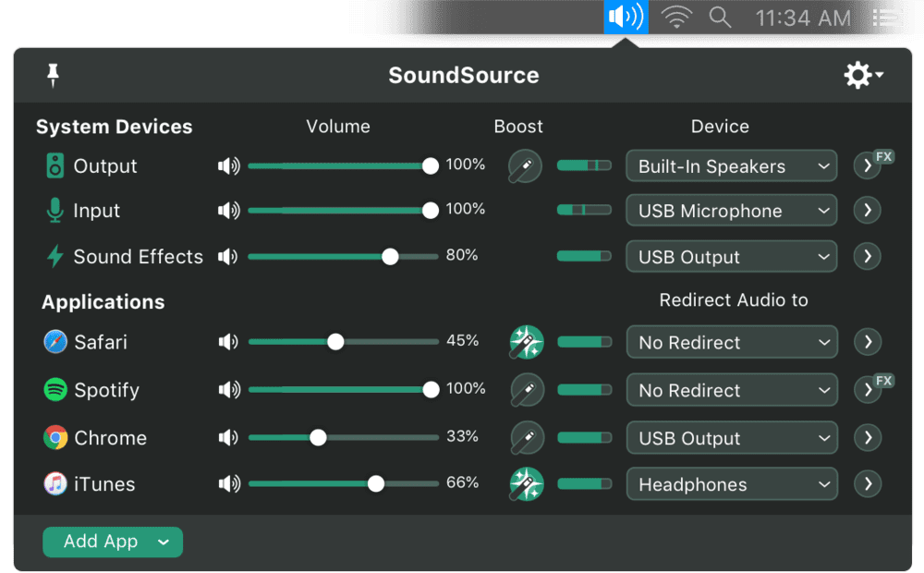
Task: Click the Sound Effects lightning bolt icon
Action: [x=55, y=256]
